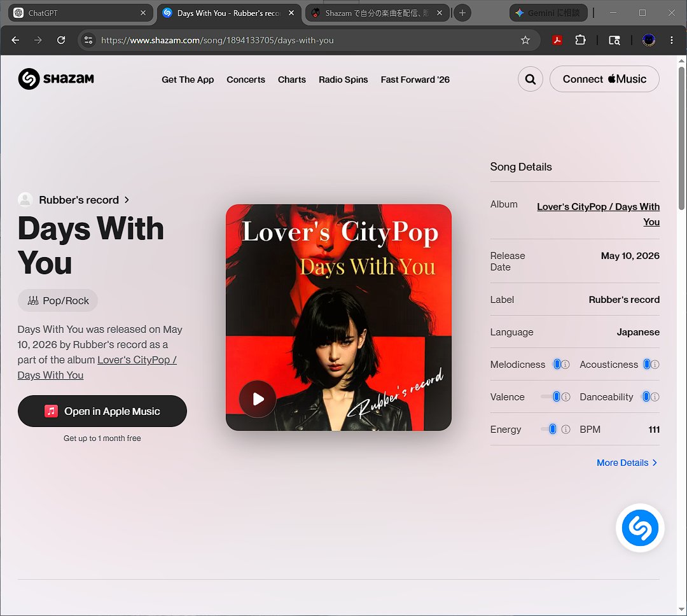Click the label value Rubber's record
The height and width of the screenshot is (616, 687).
(x=624, y=300)
